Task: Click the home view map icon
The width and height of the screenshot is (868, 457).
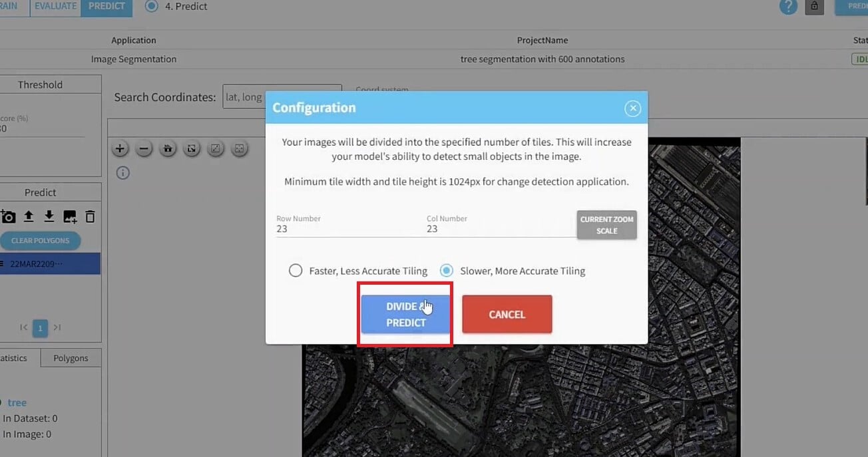Action: pos(168,148)
